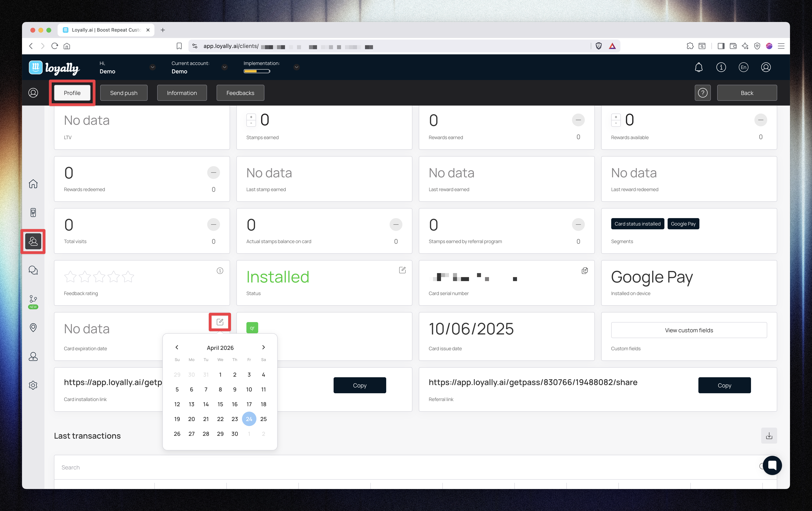Click the Clients icon in sidebar

point(33,241)
